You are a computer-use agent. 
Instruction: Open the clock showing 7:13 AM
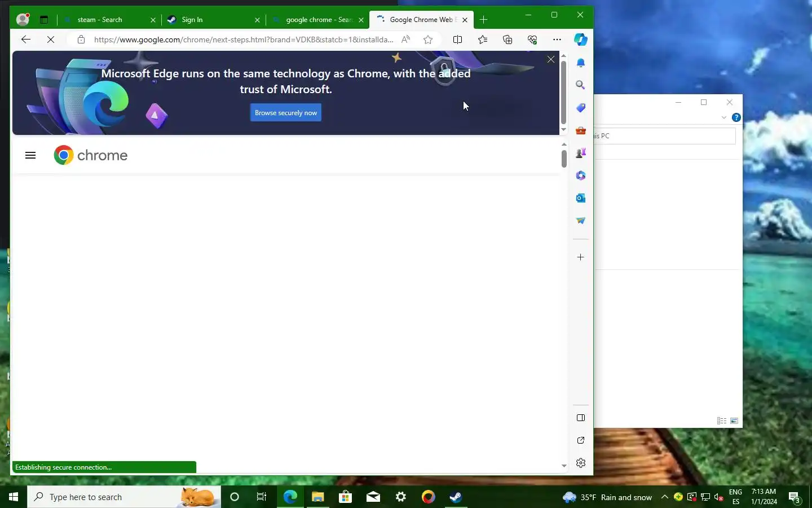(x=764, y=497)
